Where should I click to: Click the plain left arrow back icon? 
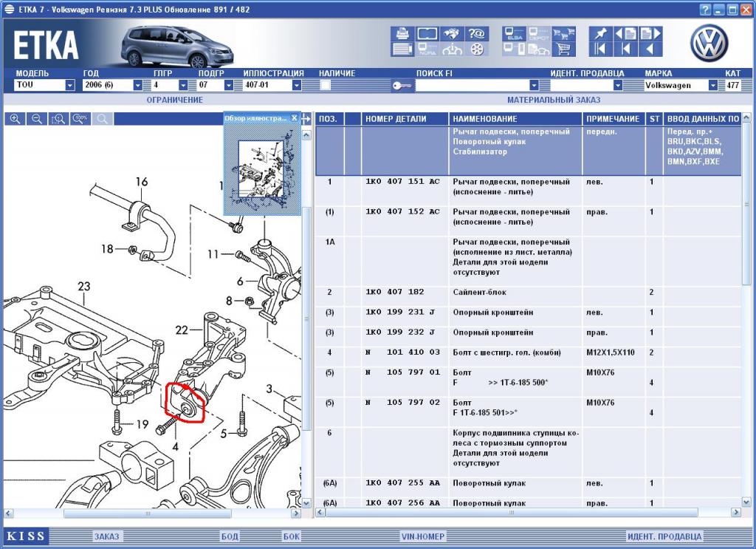650,49
